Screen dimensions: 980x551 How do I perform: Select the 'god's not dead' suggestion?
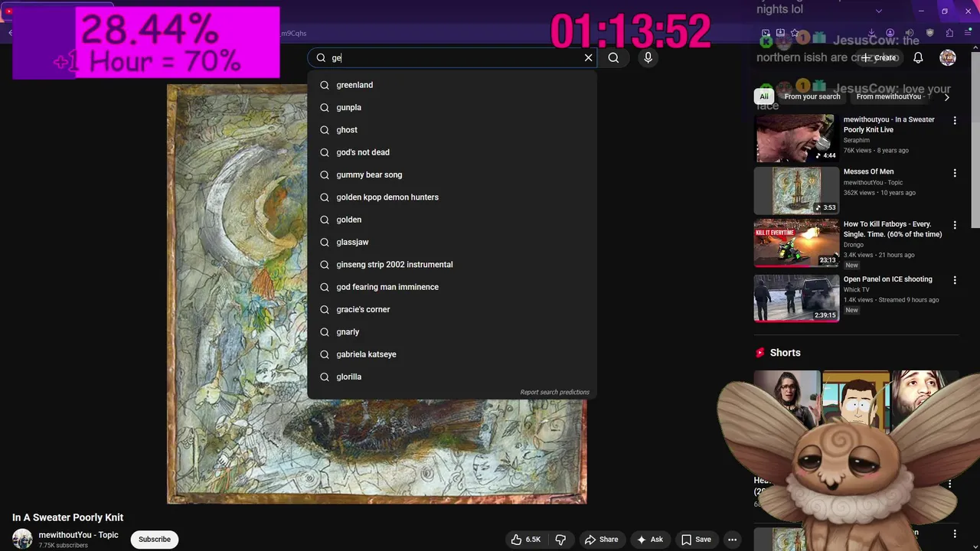[452, 152]
